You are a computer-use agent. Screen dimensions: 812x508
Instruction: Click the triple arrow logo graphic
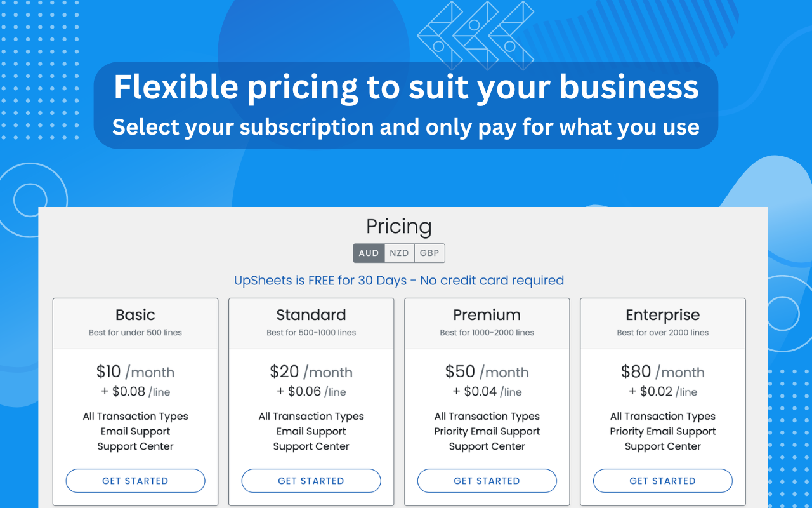[x=475, y=36]
